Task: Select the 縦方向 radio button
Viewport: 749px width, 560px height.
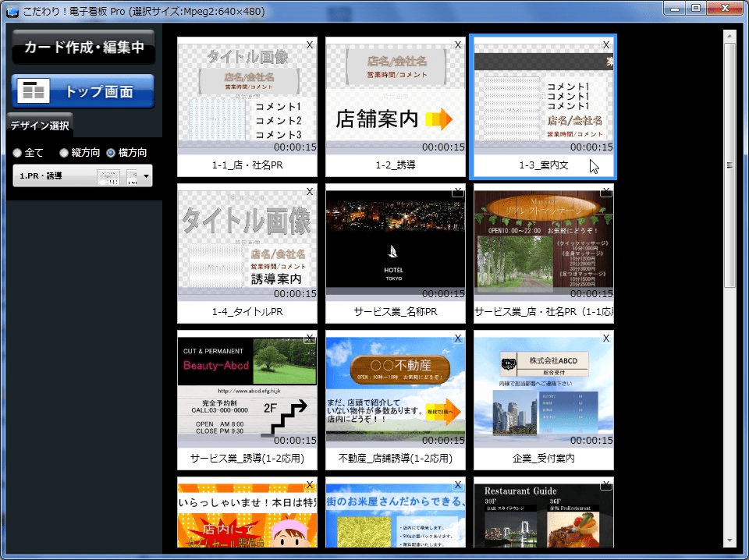Action: [64, 153]
